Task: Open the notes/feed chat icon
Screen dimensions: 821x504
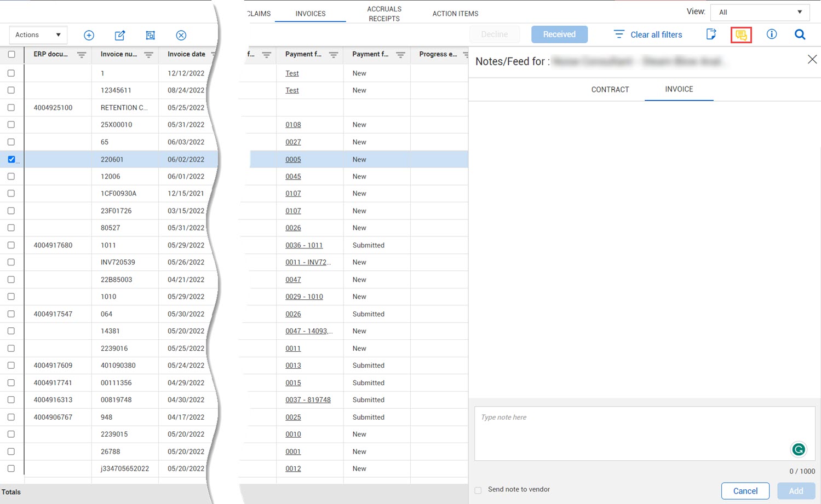Action: (741, 35)
